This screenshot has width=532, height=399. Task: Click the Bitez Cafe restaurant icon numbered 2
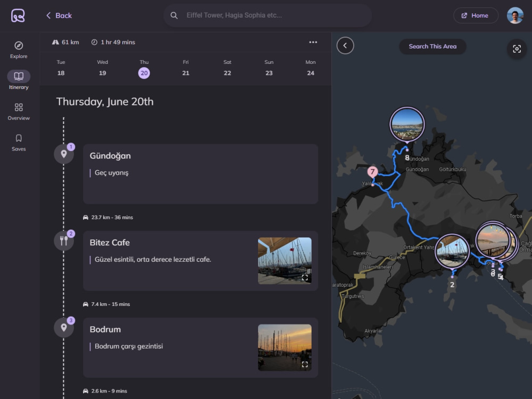64,241
